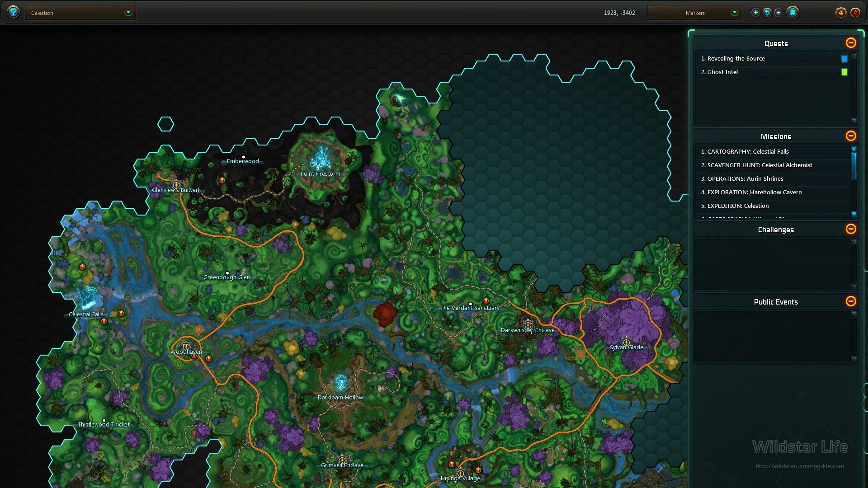Click green swatch for Ghost Intel
The width and height of the screenshot is (868, 488).
coord(844,72)
